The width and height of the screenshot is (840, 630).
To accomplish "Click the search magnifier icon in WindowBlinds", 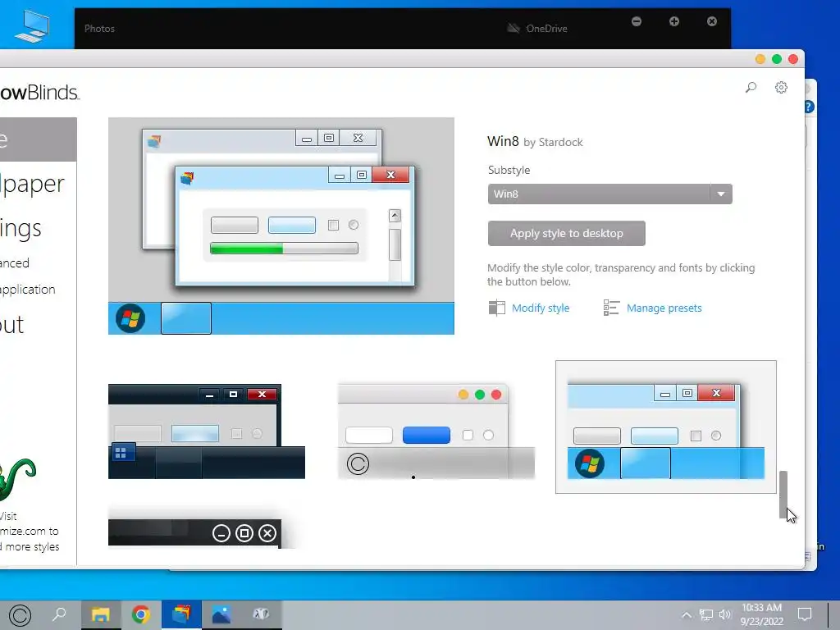I will click(x=751, y=87).
